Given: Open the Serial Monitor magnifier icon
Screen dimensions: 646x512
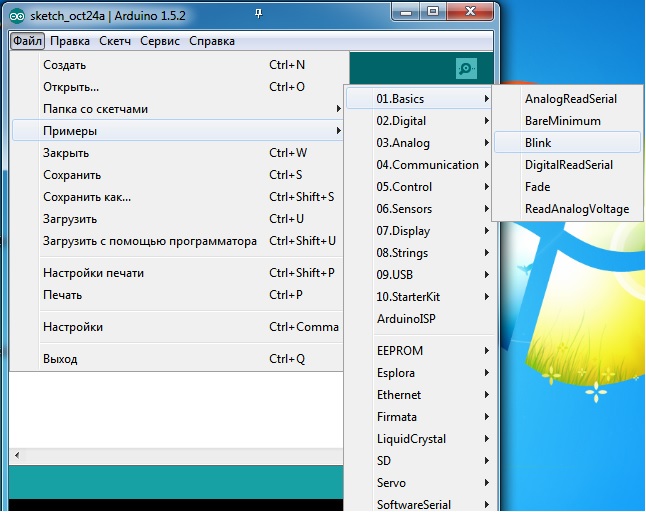Looking at the screenshot, I should pos(465,68).
